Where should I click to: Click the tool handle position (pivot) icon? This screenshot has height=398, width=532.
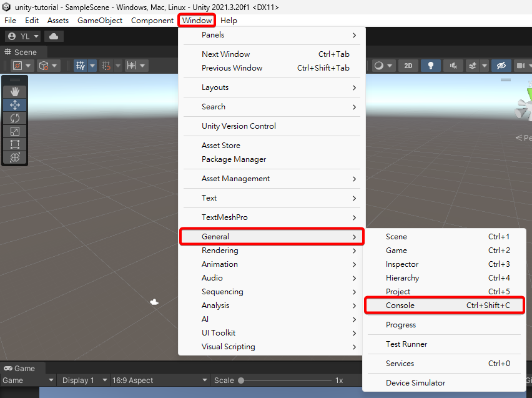17,66
